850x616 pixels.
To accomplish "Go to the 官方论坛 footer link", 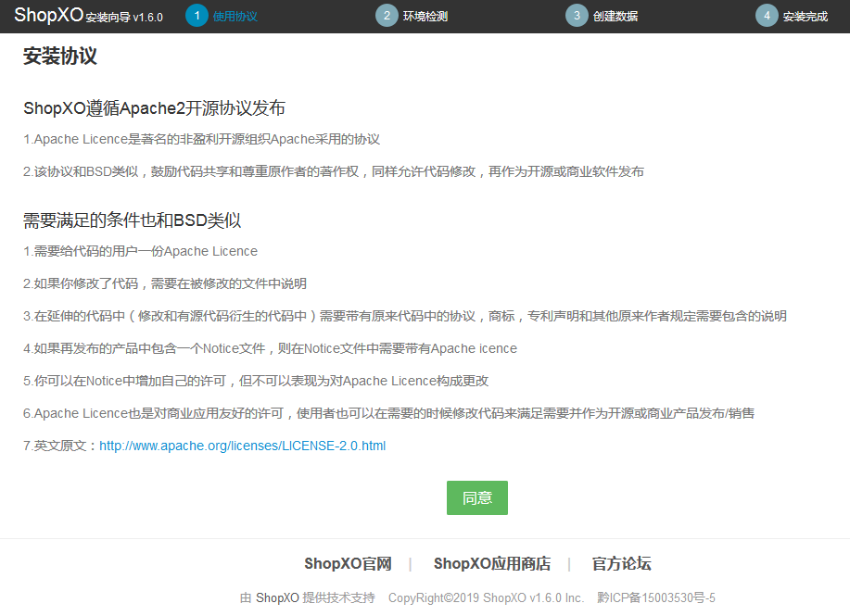I will pyautogui.click(x=621, y=563).
